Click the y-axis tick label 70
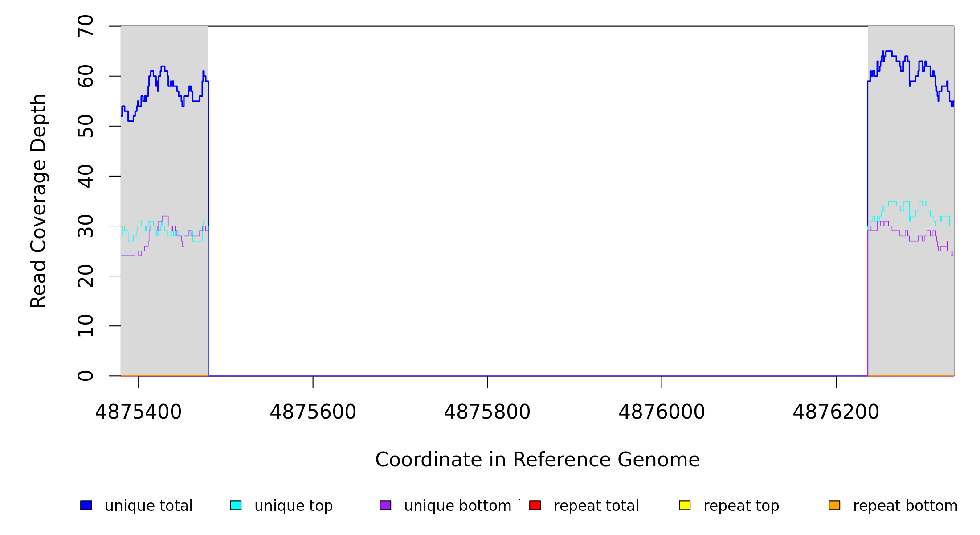 tap(86, 26)
